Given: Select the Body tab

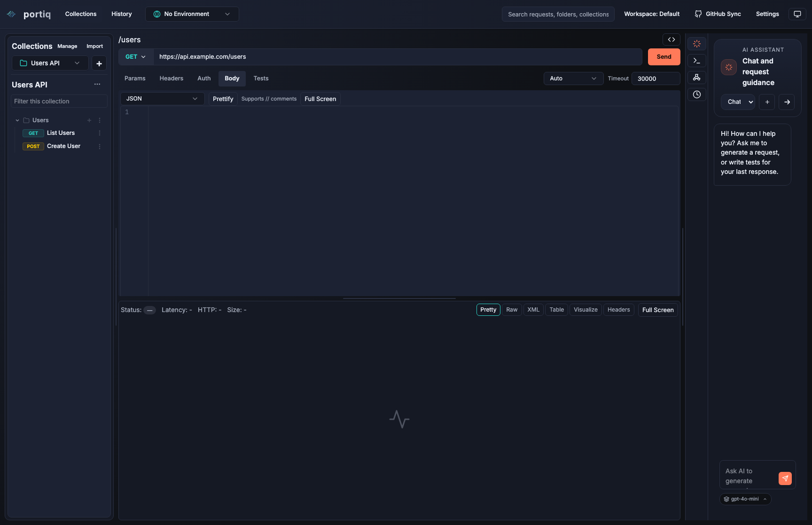Looking at the screenshot, I should (x=232, y=78).
